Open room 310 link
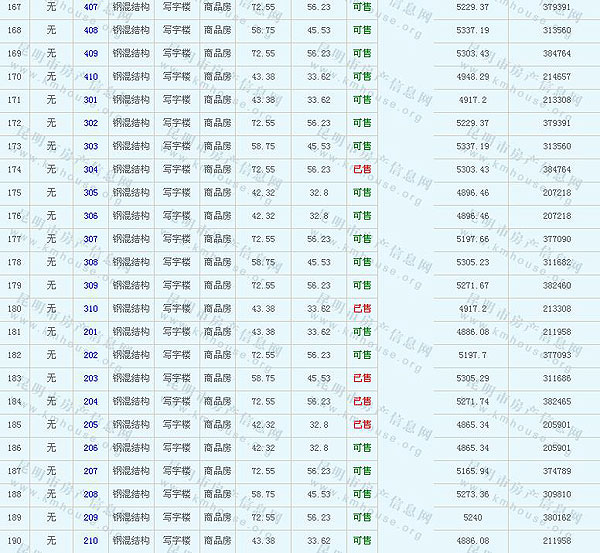Image resolution: width=600 pixels, height=553 pixels. click(91, 309)
